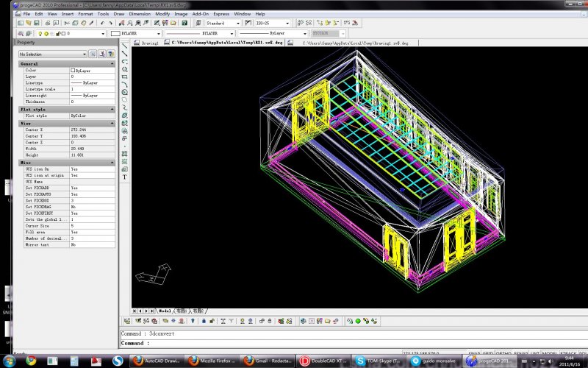Collapse the General property section

112,64
